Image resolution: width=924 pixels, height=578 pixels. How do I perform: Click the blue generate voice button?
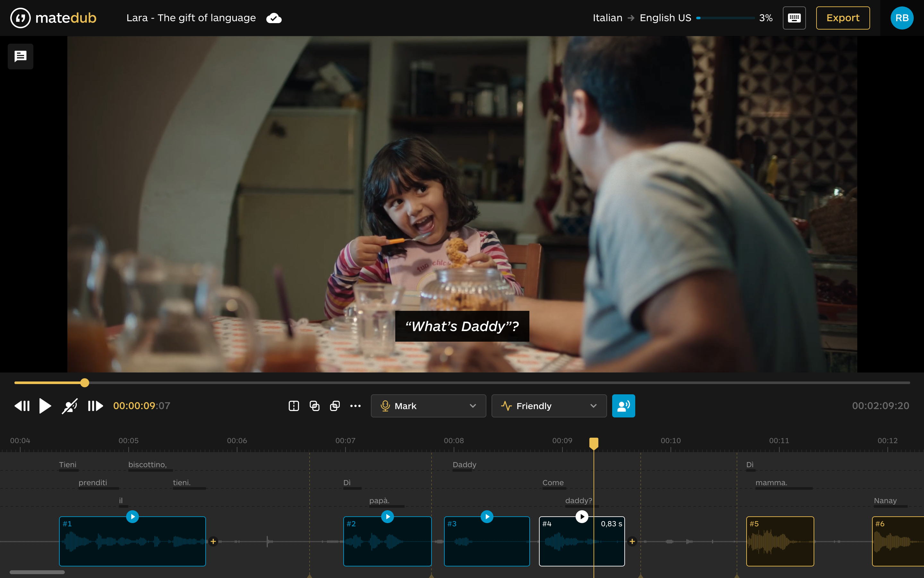tap(623, 406)
